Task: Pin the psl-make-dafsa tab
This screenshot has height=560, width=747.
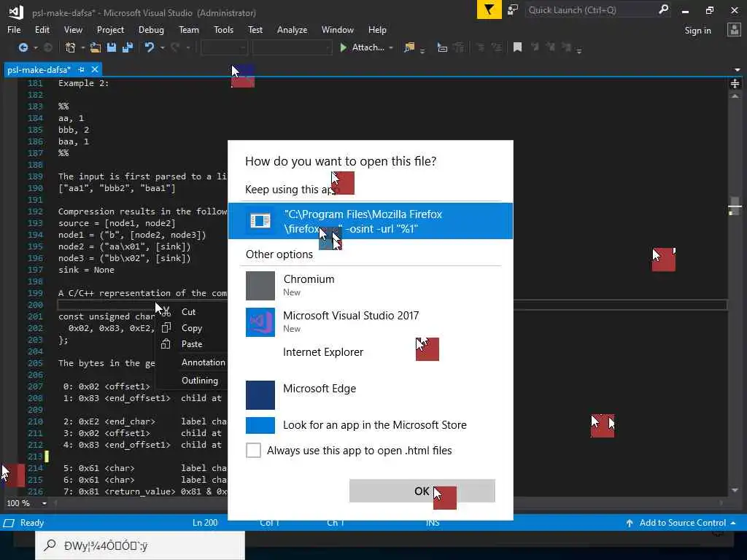Action: click(82, 69)
